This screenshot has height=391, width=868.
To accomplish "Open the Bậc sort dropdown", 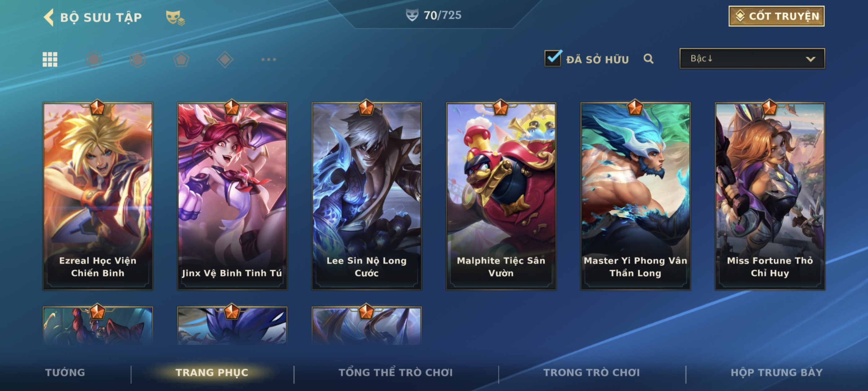I will [x=752, y=59].
